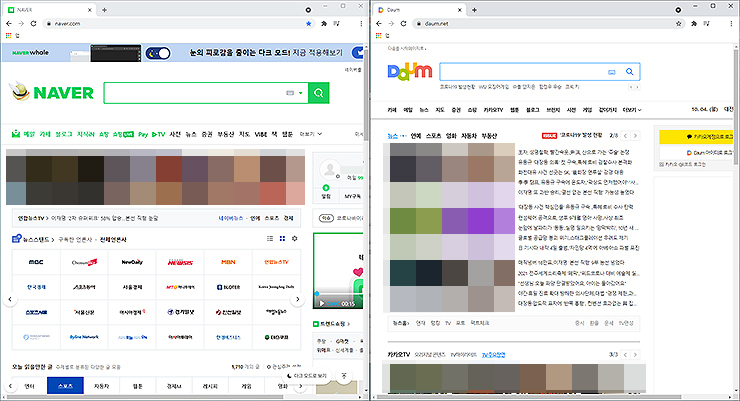Expand the Naver '더보기' services dropdown
The image size is (740, 401).
pos(311,134)
